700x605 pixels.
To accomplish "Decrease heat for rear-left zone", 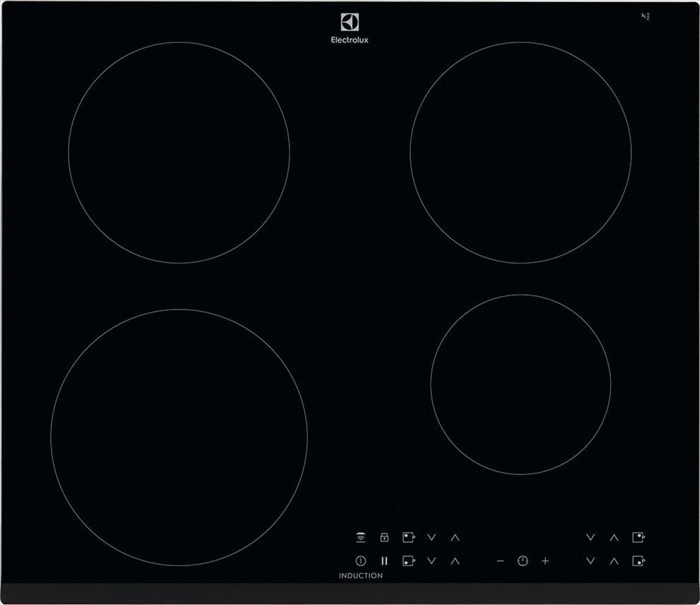I will click(x=431, y=538).
